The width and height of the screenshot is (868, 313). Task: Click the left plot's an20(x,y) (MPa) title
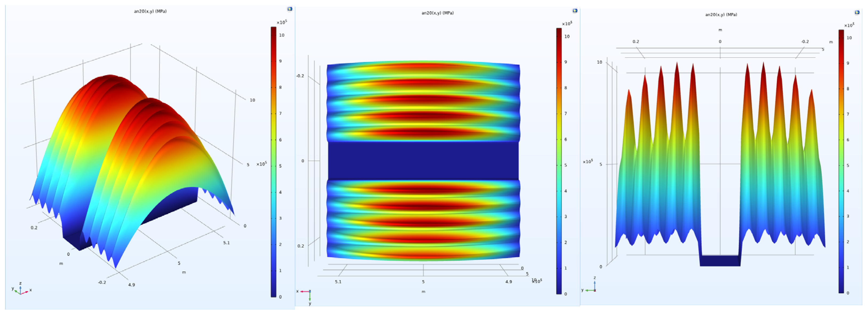tap(150, 11)
